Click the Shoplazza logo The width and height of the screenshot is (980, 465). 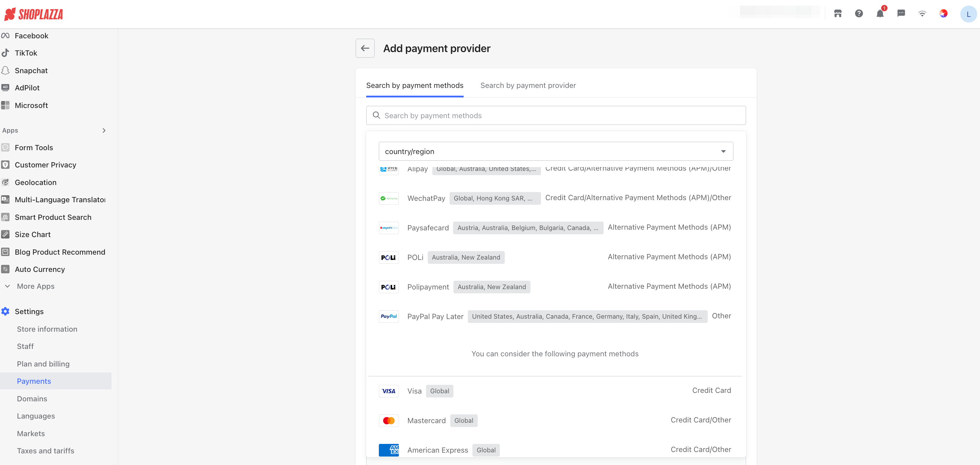click(33, 14)
